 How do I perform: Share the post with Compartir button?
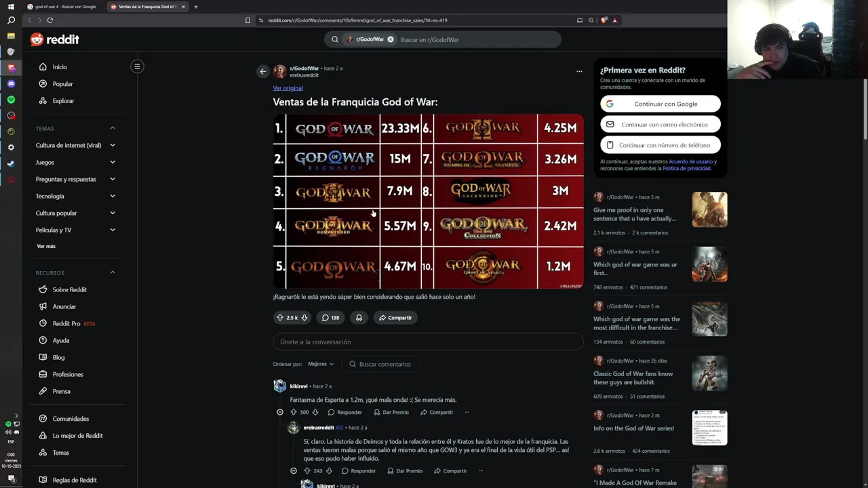click(395, 317)
